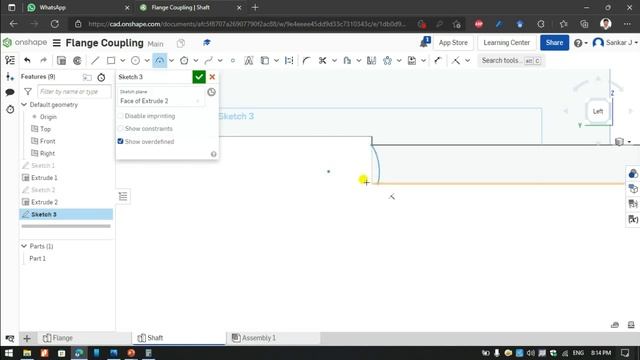The image size is (640, 360).
Task: Select the Linear pattern tool
Action: 387,60
